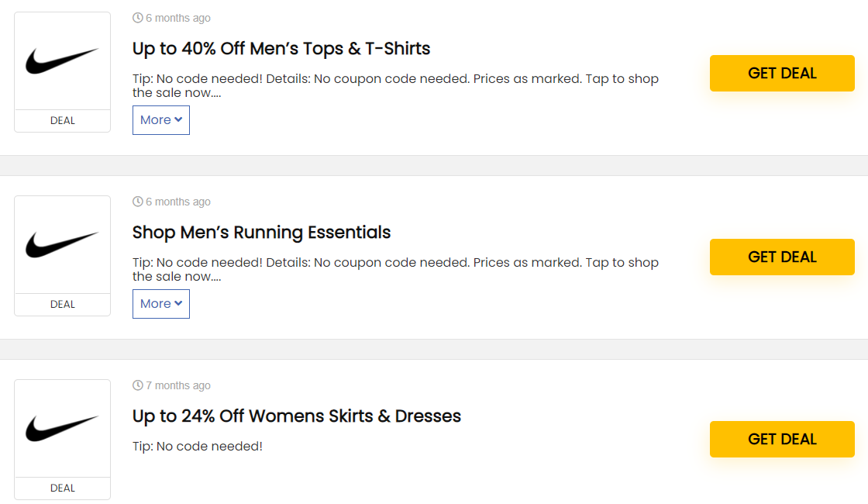Click DEAL label under Running Essentials logo
The height and width of the screenshot is (504, 868).
(x=63, y=305)
